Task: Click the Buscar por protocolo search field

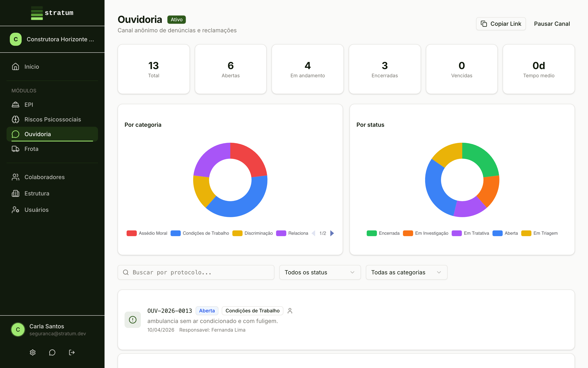Action: [196, 272]
